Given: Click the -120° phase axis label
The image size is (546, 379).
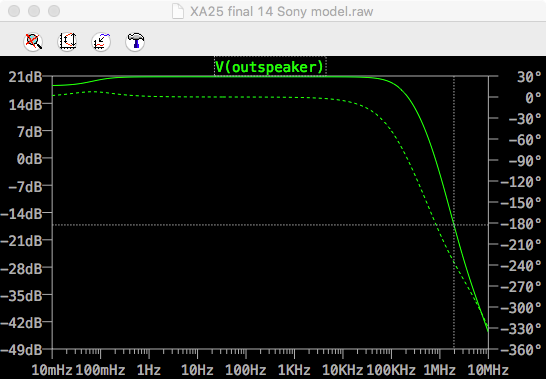Looking at the screenshot, I should point(521,182).
